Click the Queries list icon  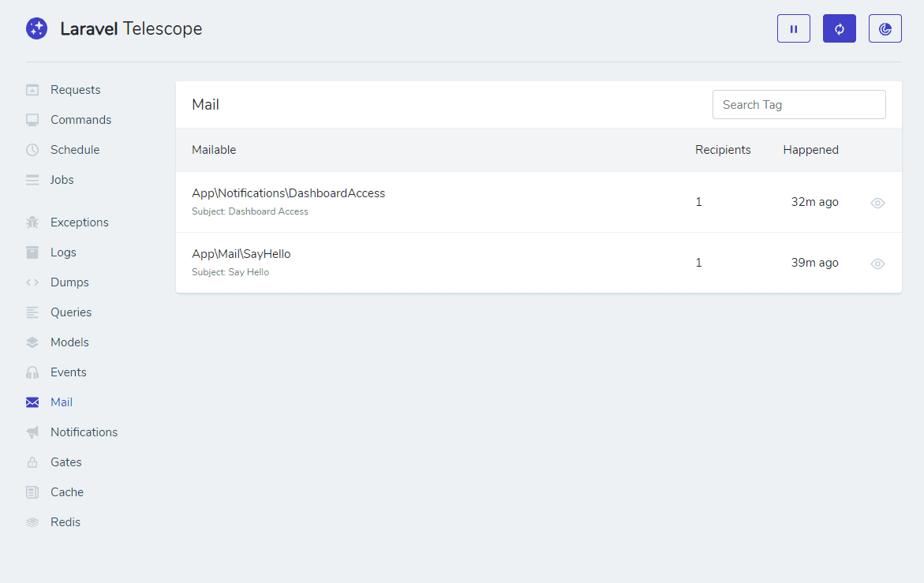(32, 312)
